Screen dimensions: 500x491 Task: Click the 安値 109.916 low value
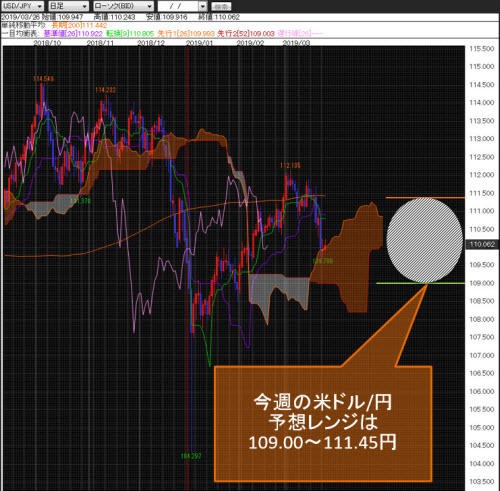click(x=167, y=17)
